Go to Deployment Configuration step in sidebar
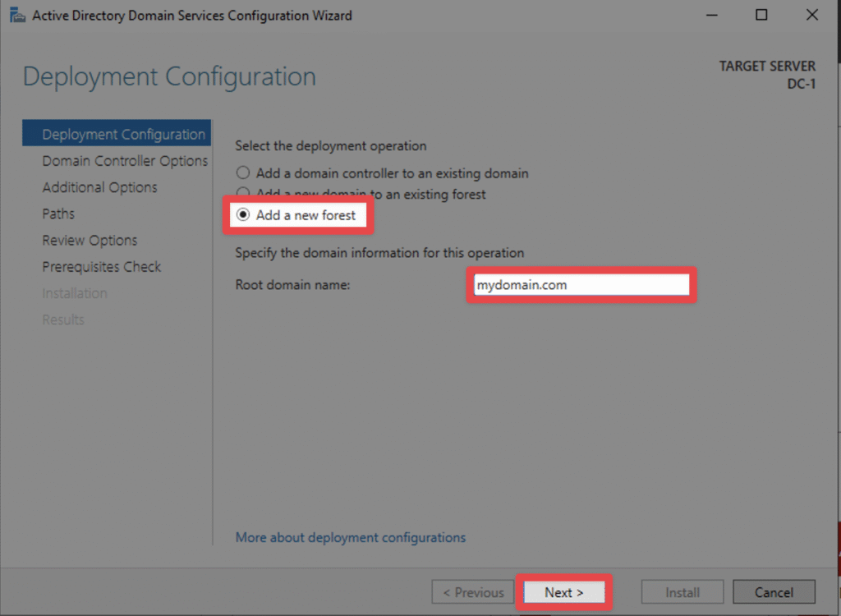The width and height of the screenshot is (841, 616). pyautogui.click(x=123, y=135)
